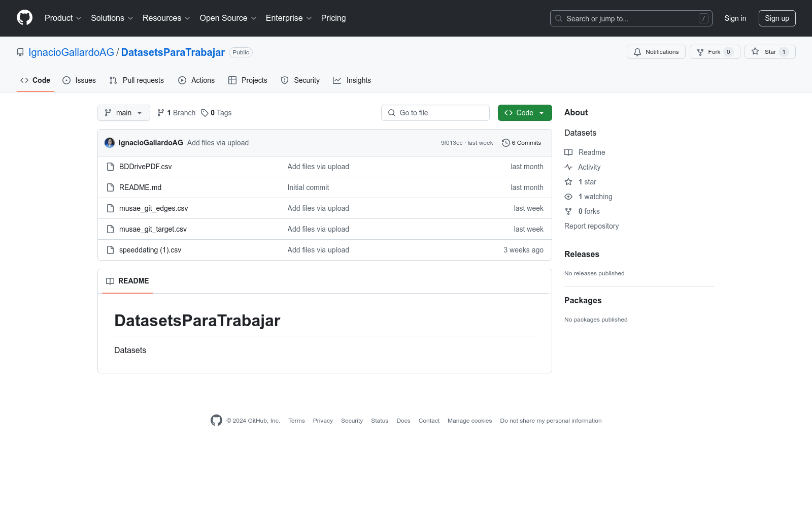Image resolution: width=812 pixels, height=508 pixels.
Task: Click the pulse icon beside Activity
Action: 568,167
